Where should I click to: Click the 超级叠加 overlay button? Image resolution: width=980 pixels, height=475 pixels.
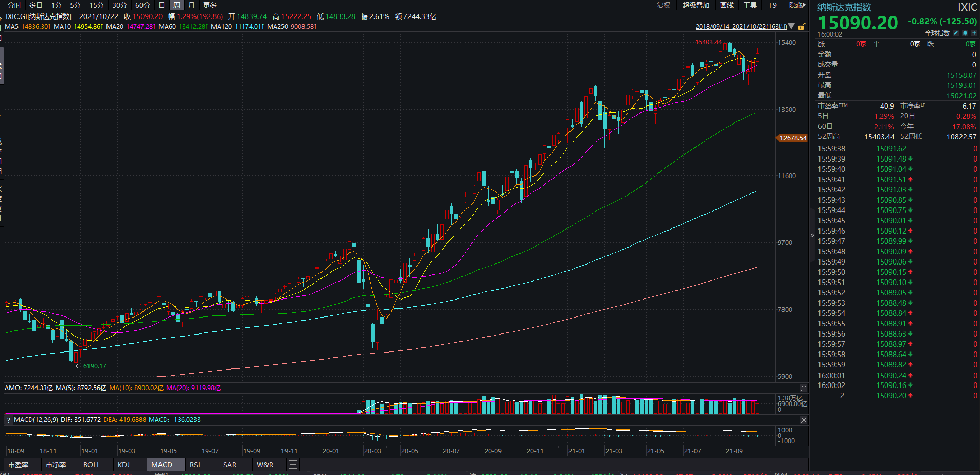[696, 5]
